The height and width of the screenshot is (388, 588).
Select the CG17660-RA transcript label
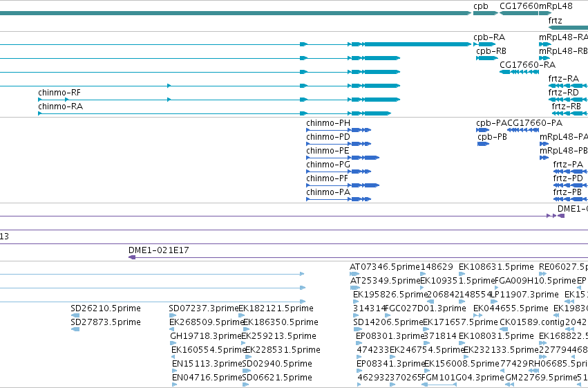527,65
